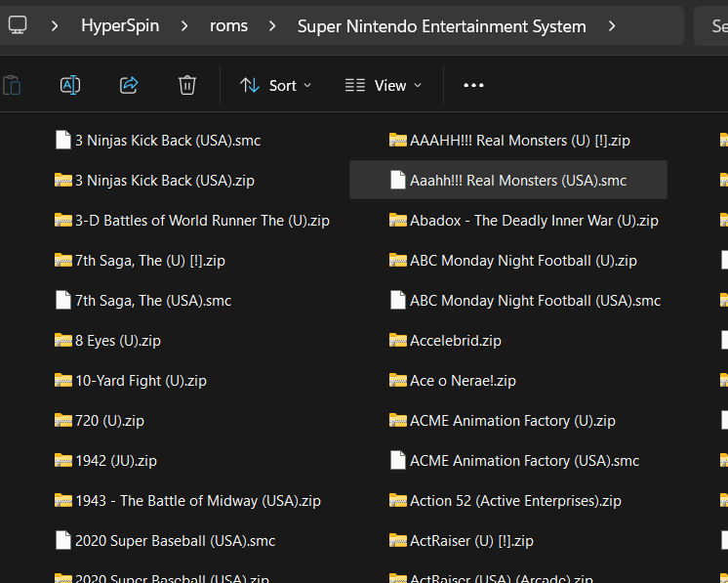Select file name Ace o Nerae!.zip
Image resolution: width=728 pixels, height=583 pixels.
[x=463, y=381]
